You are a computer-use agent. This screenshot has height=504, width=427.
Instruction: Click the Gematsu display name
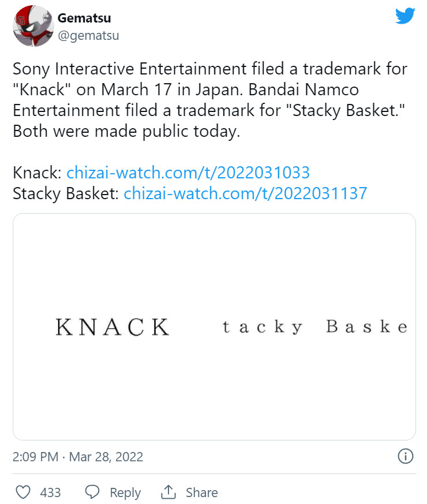pos(84,18)
